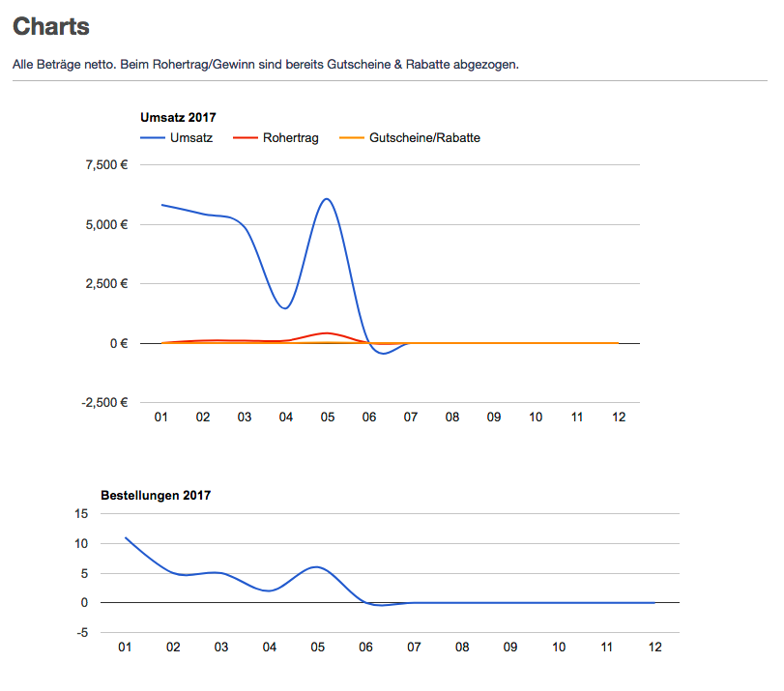Click the blue Umsatz legend line swatch
The image size is (784, 691).
pyautogui.click(x=153, y=138)
